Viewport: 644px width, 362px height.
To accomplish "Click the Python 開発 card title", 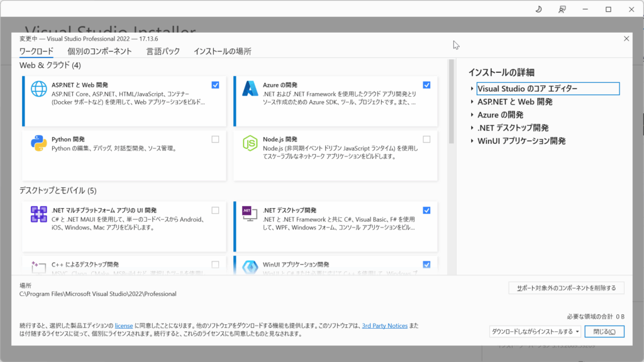I will point(68,140).
